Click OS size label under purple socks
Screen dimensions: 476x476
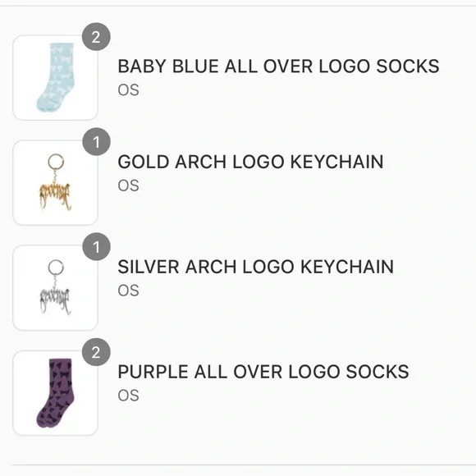coord(128,396)
